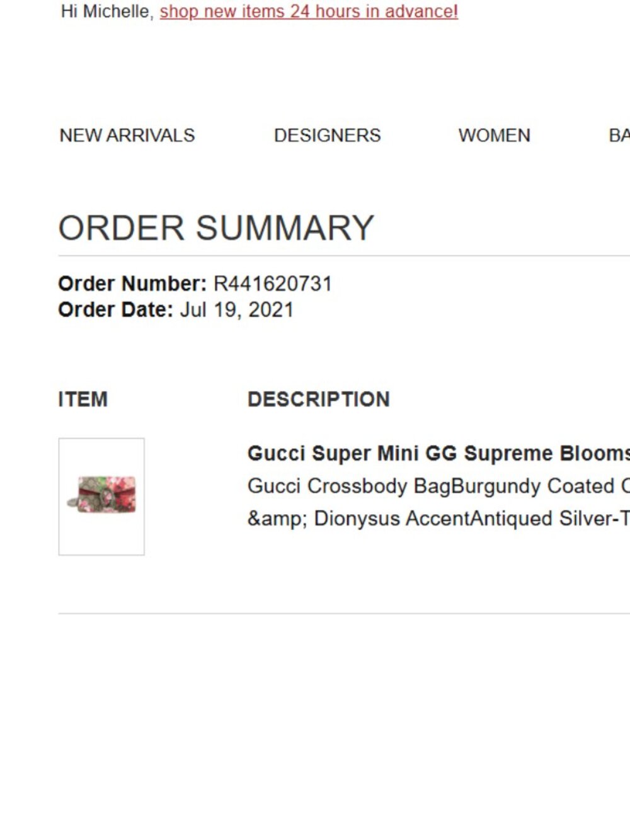Click the DESCRIPTION column header
630x840 pixels.
[319, 399]
